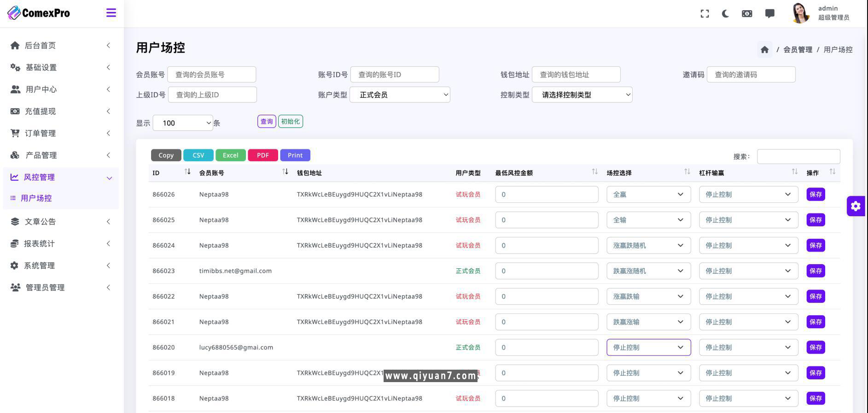Image resolution: width=868 pixels, height=413 pixels.
Task: Expand the 充值提现 sidebar menu
Action: tap(60, 112)
